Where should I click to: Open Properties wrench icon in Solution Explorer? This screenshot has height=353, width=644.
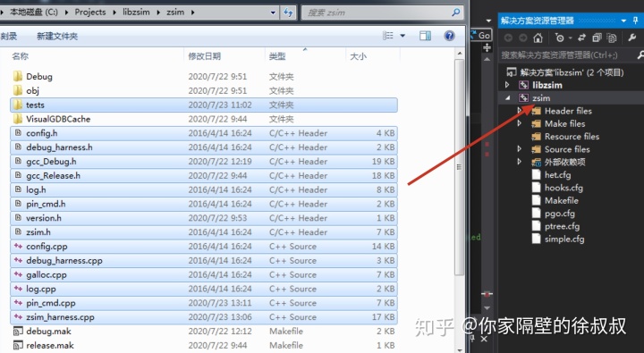click(x=632, y=38)
